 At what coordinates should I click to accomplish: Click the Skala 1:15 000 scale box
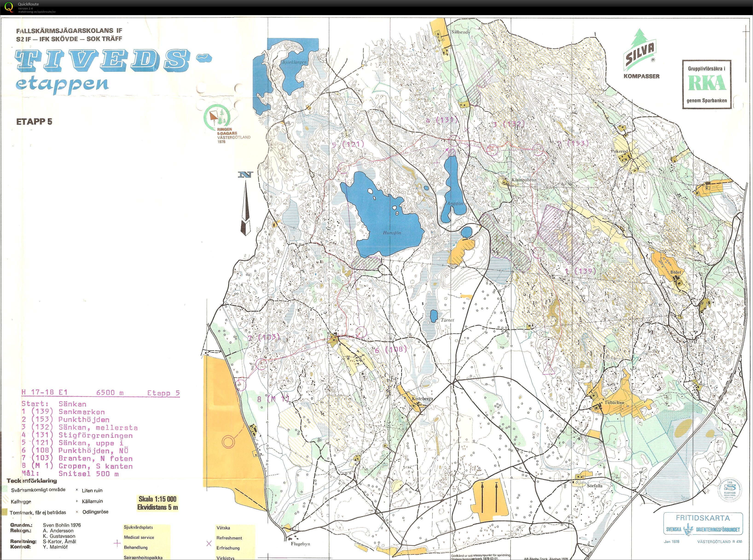(157, 499)
